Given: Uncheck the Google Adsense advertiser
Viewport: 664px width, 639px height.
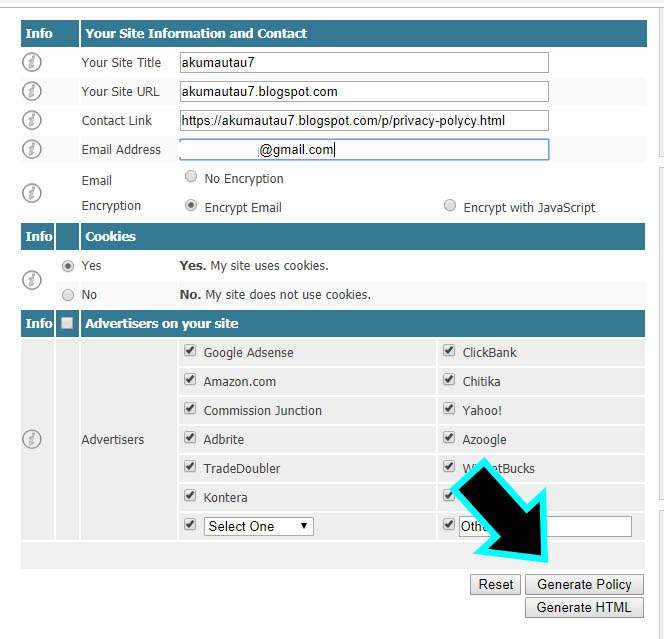Looking at the screenshot, I should (191, 352).
